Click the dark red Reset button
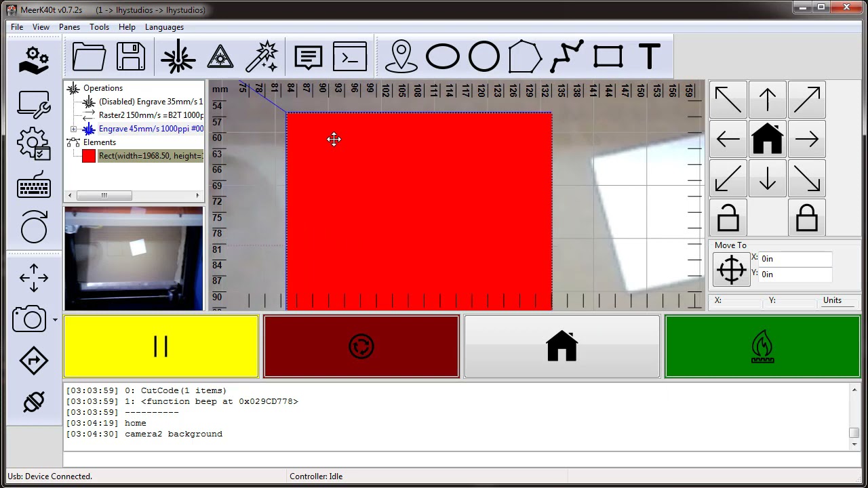Viewport: 868px width, 488px height. click(361, 346)
